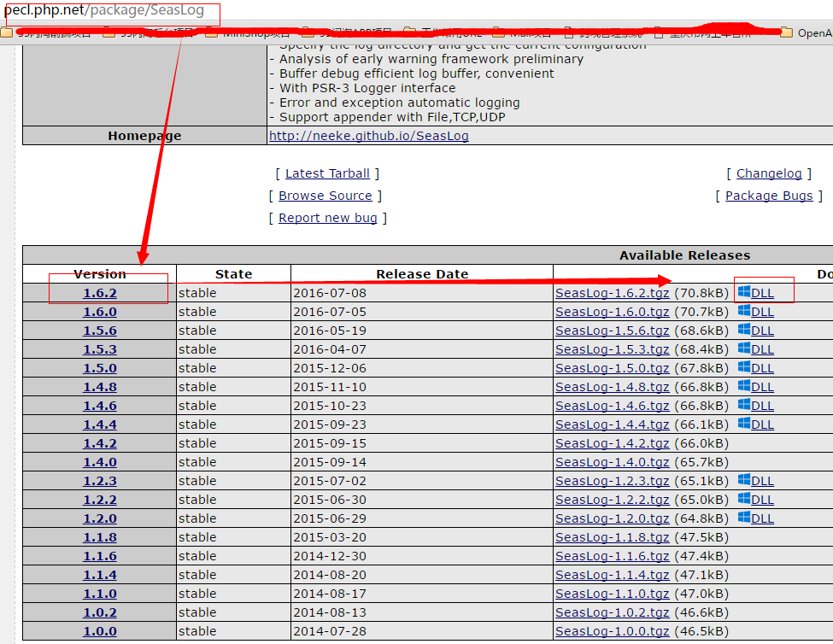Download SeasLog-1.4.0.tgz
The height and width of the screenshot is (644, 833).
[612, 462]
